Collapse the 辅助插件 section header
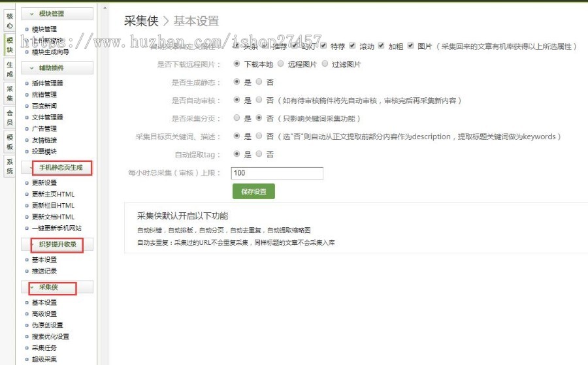 (57, 68)
